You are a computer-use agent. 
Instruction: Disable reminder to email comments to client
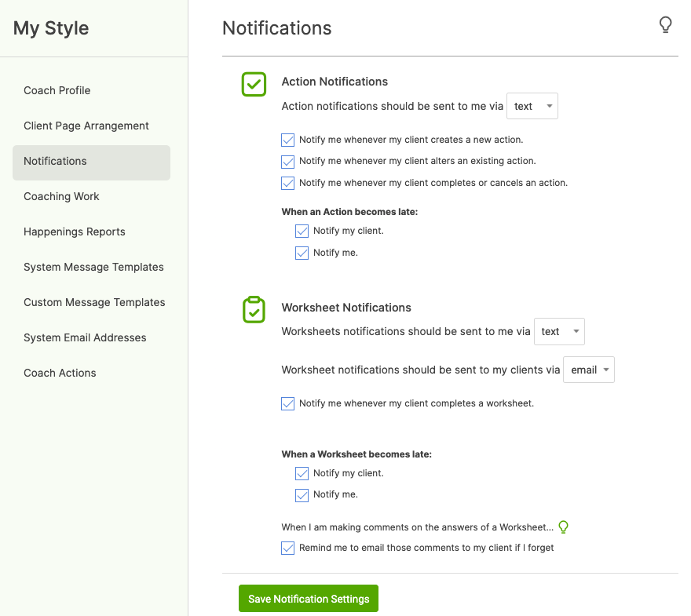click(x=288, y=549)
